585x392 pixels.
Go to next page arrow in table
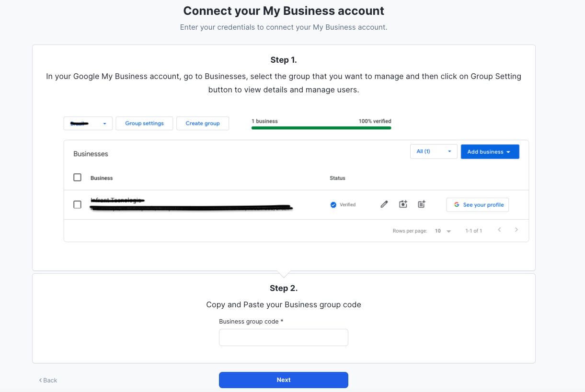tap(516, 230)
